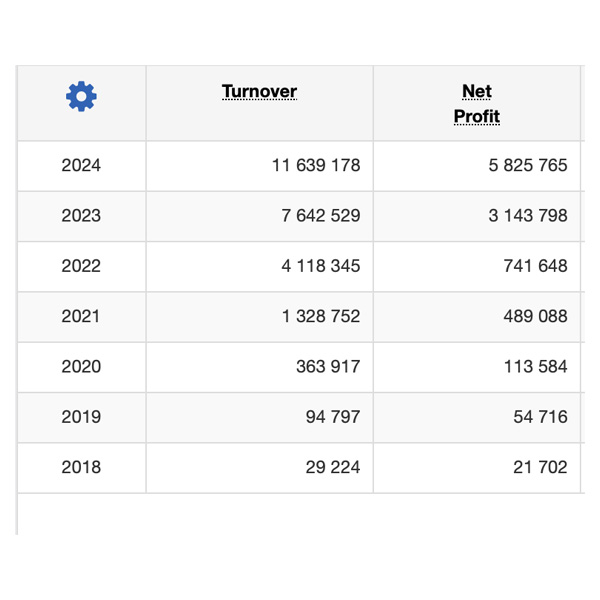Click net profit value 21 702
The width and height of the screenshot is (600, 600).
(540, 467)
